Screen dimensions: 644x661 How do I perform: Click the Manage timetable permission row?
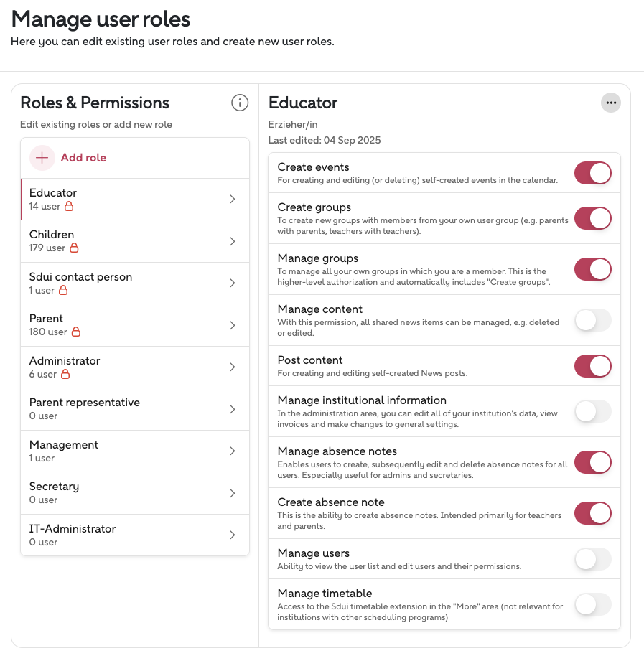[x=424, y=604]
